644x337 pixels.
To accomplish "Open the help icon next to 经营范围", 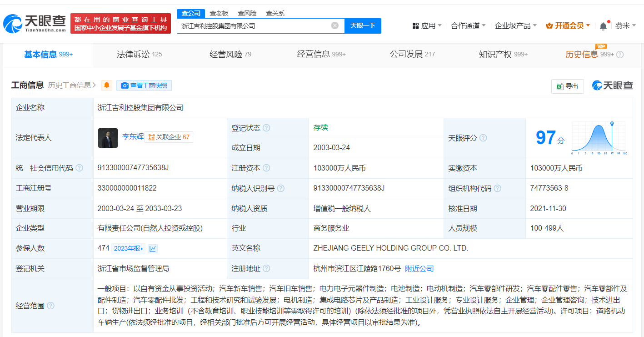I will click(x=50, y=306).
